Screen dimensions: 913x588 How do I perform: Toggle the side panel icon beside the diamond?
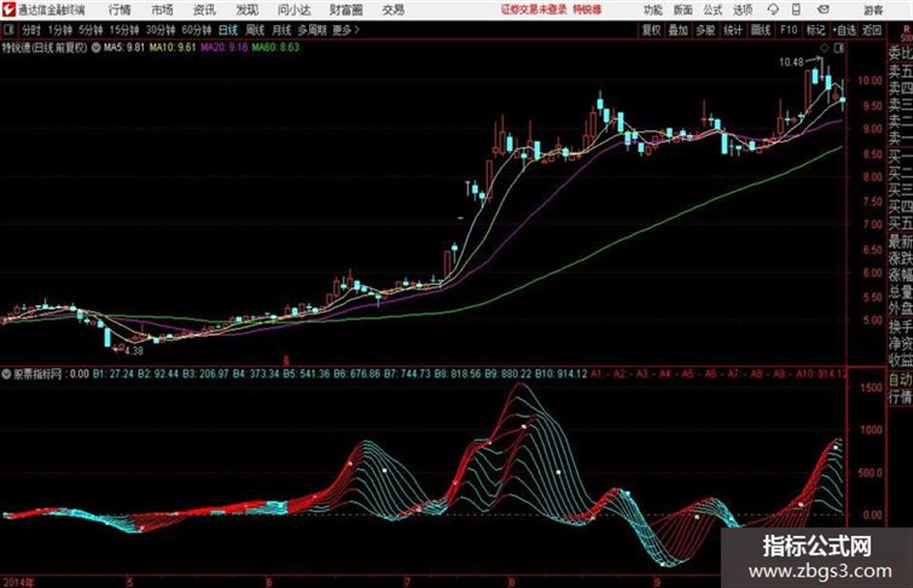(839, 48)
